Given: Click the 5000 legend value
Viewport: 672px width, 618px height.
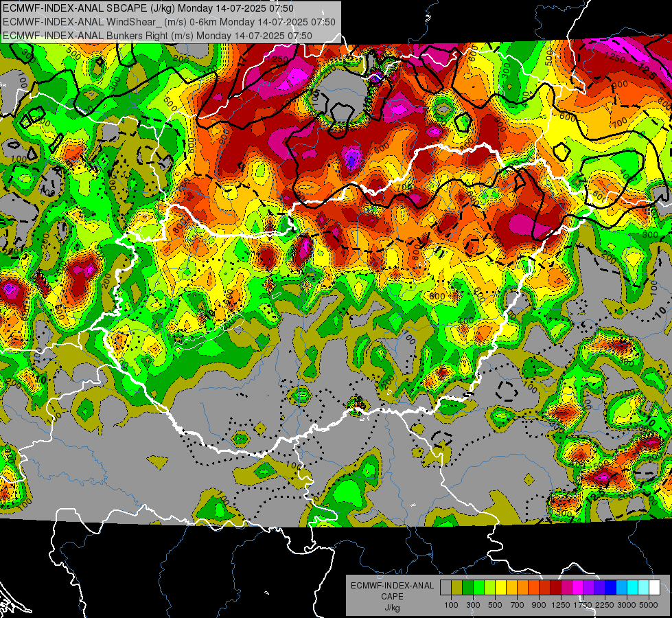Looking at the screenshot, I should pos(649,605).
